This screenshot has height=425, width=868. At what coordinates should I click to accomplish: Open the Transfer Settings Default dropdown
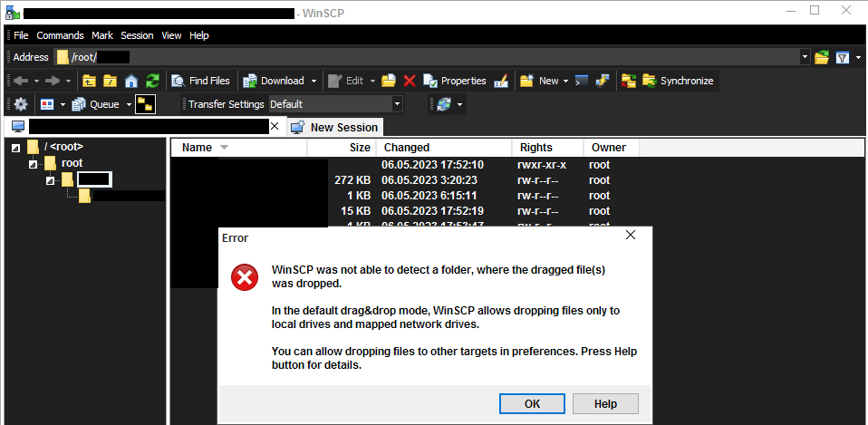click(396, 104)
